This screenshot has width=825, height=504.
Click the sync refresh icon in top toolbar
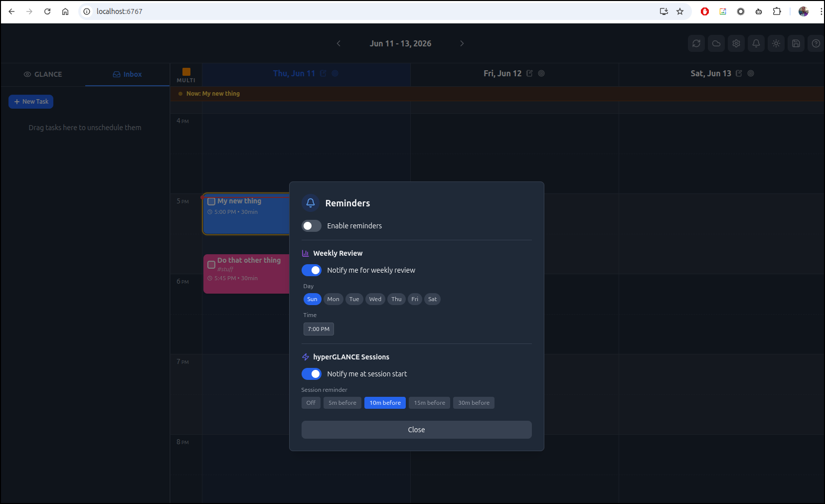point(696,43)
